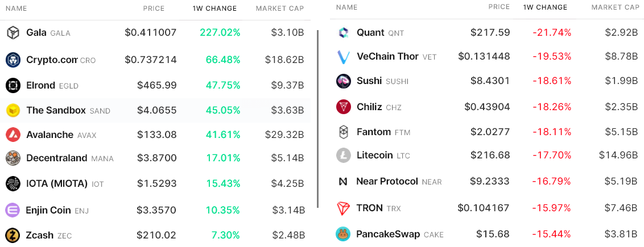Select the Quant QNT logo icon
The height and width of the screenshot is (247, 644).
[343, 32]
